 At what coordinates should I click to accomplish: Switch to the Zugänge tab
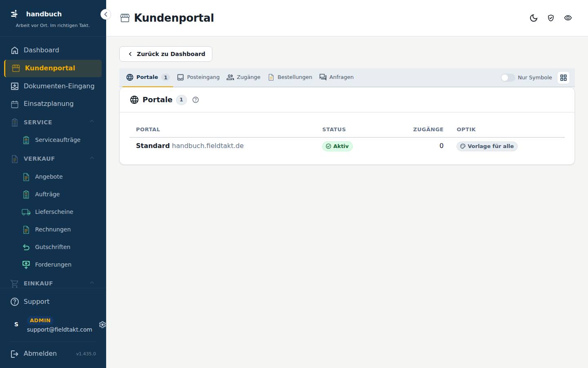click(243, 77)
